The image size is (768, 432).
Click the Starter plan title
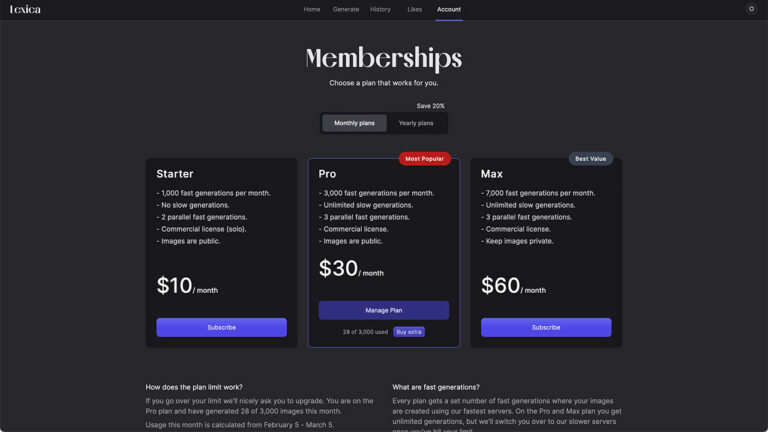click(175, 174)
